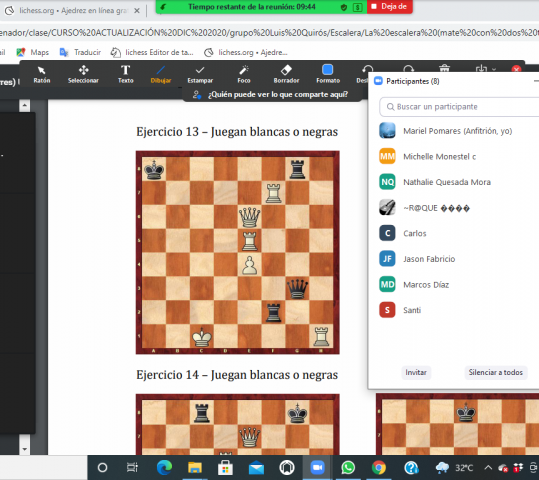Close the annotation toolbar with red X
539x480 pixels.
pos(516,69)
